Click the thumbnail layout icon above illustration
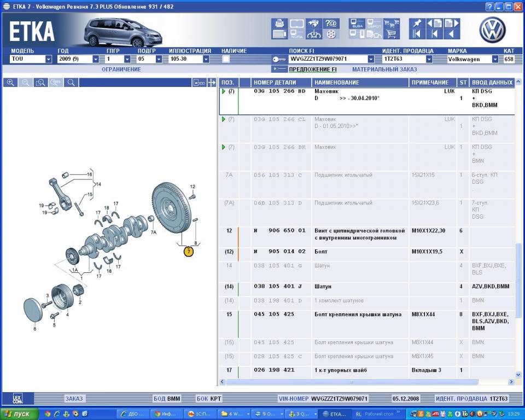Image resolution: width=525 pixels, height=420 pixels. point(199,83)
